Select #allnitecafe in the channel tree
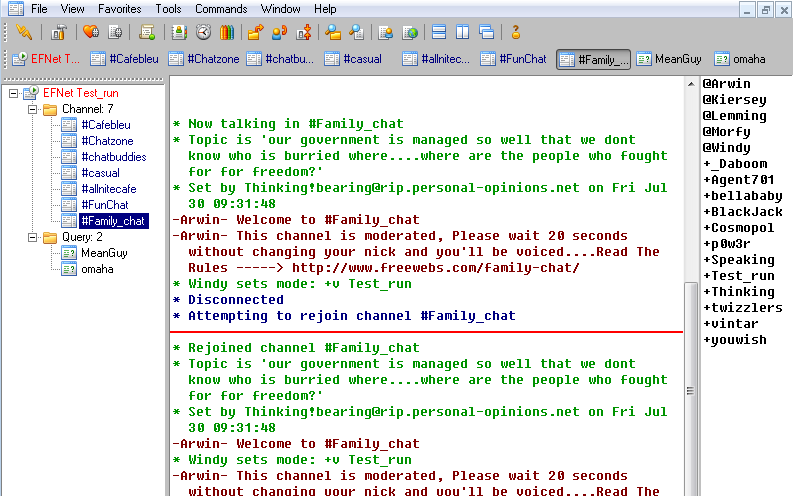The width and height of the screenshot is (793, 496). pyautogui.click(x=108, y=189)
